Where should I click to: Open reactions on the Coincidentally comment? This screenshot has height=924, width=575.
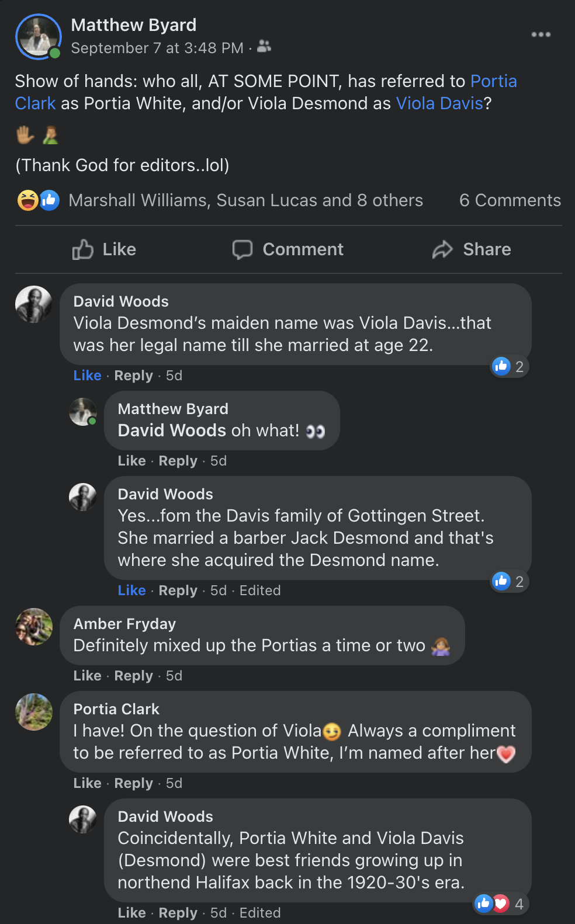[500, 904]
